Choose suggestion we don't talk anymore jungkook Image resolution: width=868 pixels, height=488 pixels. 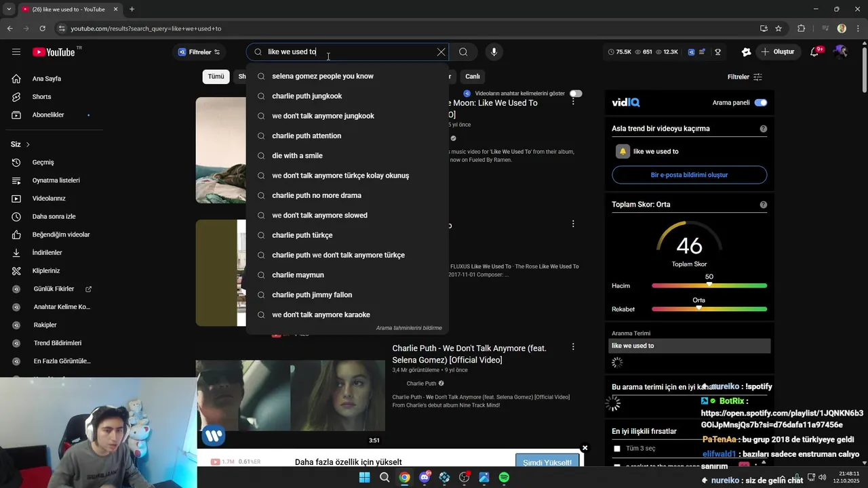(x=347, y=116)
